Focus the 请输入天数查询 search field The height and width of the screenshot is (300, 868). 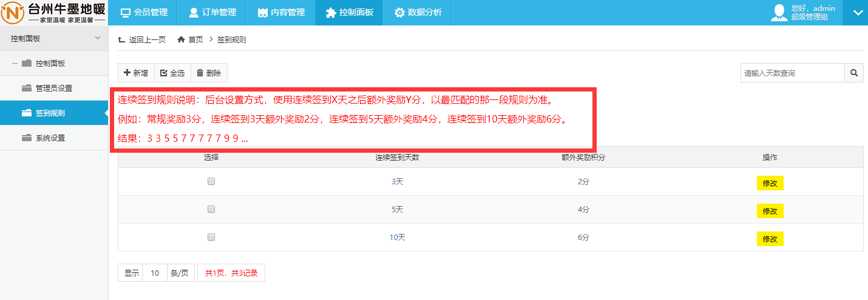[x=793, y=73]
